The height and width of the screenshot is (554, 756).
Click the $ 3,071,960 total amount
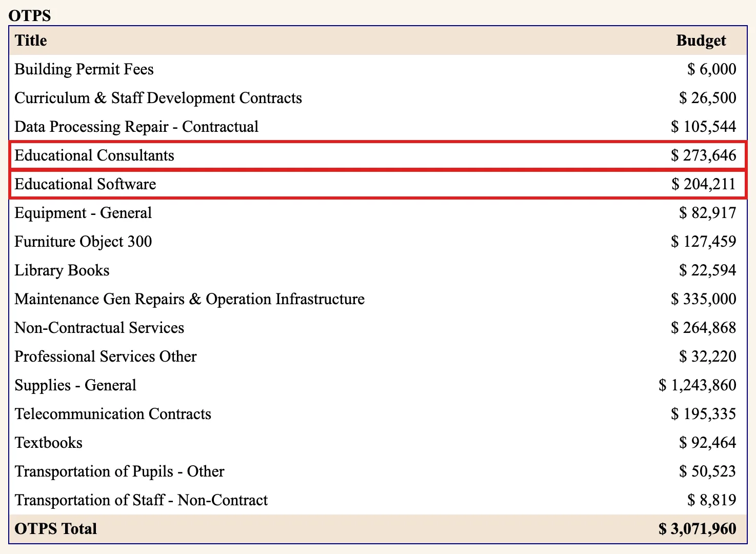pos(698,529)
